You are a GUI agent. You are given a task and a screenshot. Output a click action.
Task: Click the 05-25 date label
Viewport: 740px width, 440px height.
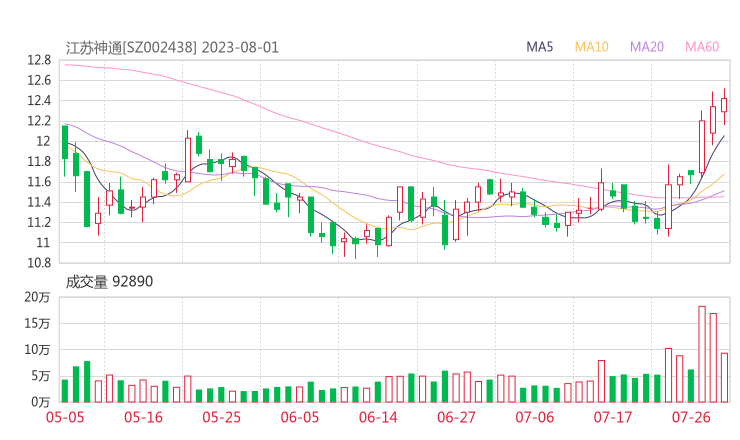coord(221,417)
